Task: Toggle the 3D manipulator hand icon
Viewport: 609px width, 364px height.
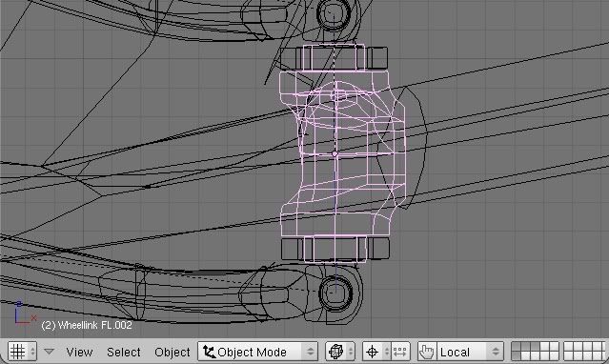Action: [427, 352]
